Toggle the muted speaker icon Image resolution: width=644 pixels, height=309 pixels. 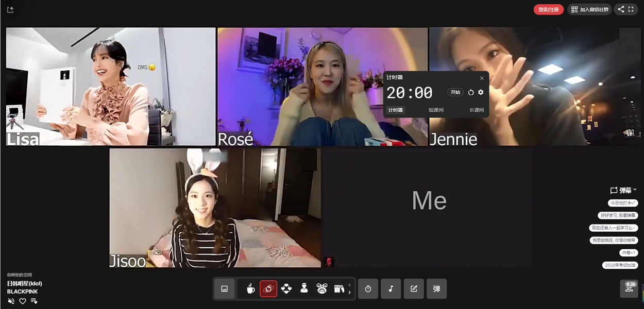[11, 301]
